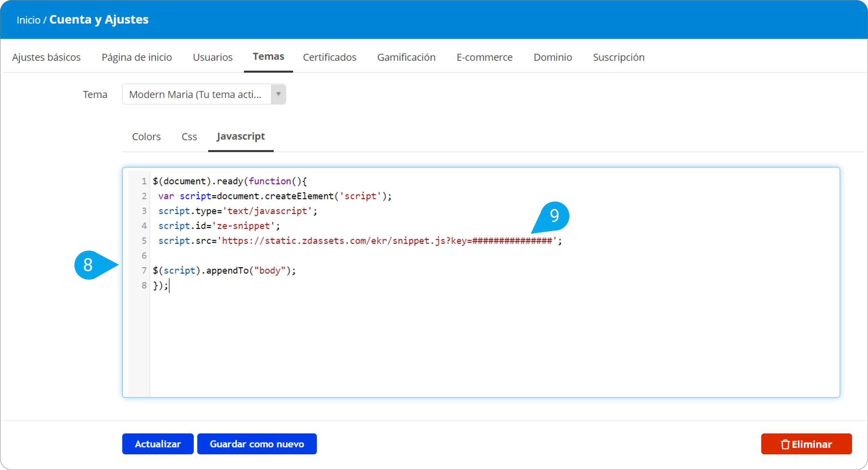Switch to Página de inicio tab
The width and height of the screenshot is (868, 470).
[x=137, y=57]
